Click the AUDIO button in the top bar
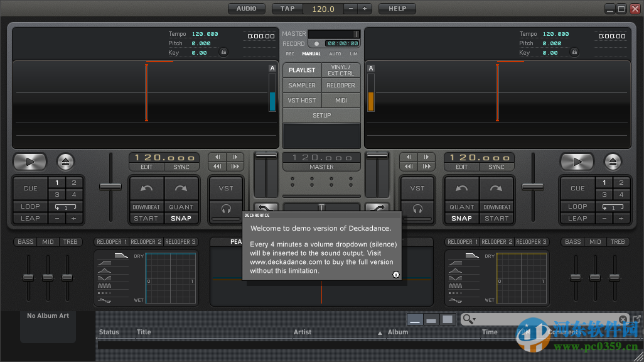644x362 pixels. point(246,9)
